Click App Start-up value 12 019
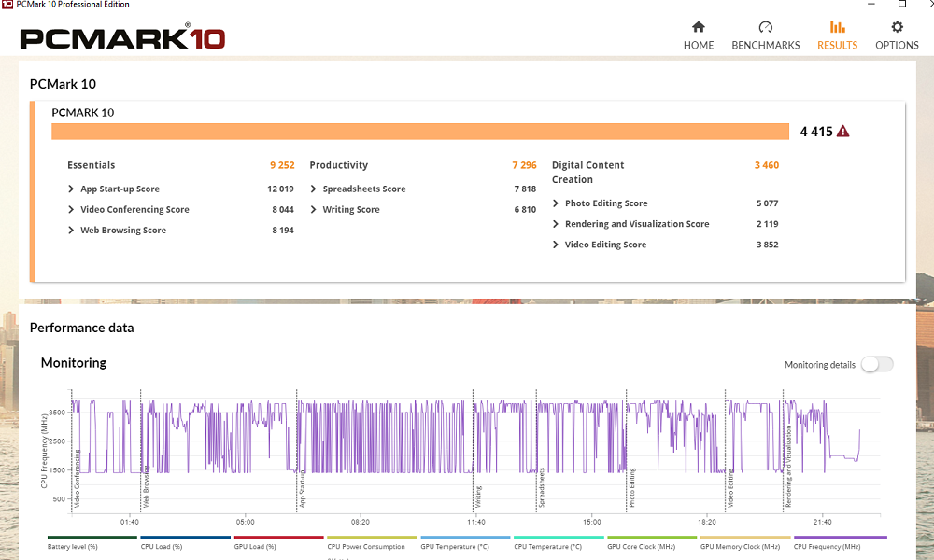The image size is (934, 560). tap(280, 189)
